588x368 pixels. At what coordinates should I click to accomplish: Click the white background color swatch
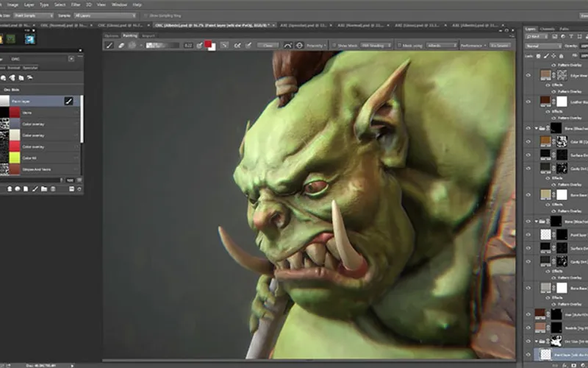point(213,48)
